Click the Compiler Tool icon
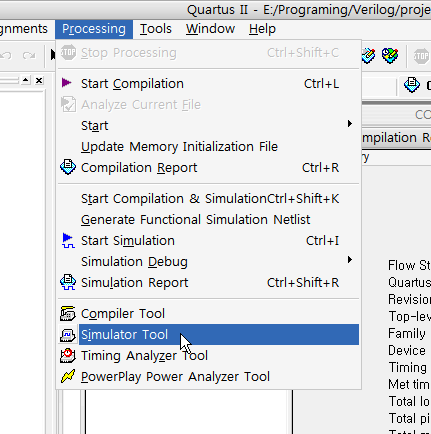Image resolution: width=431 pixels, height=434 pixels. click(68, 313)
